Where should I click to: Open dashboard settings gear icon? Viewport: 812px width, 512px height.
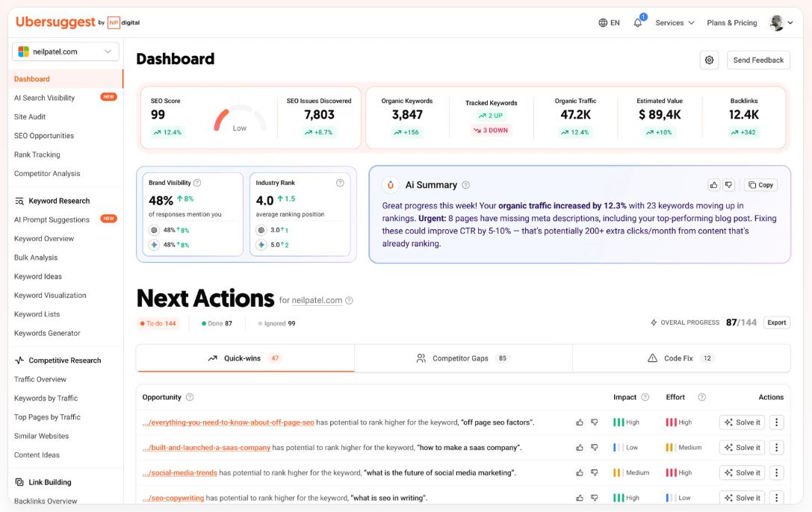pyautogui.click(x=709, y=60)
